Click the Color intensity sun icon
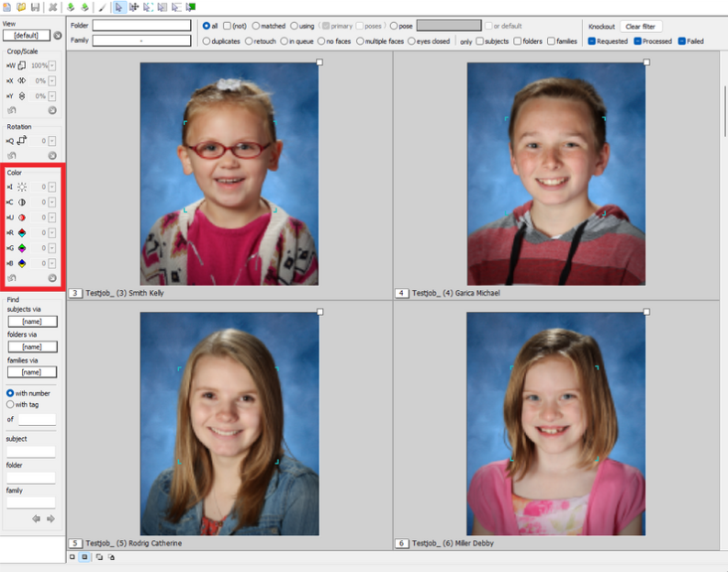 click(x=22, y=187)
